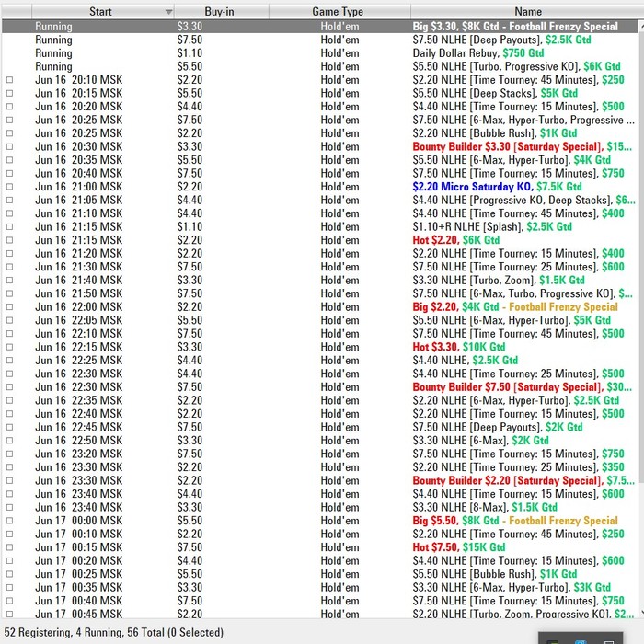This screenshot has height=644, width=644.
Task: Tick the checkbox of the Big $2.20 Football Frenzy row
Action: click(9, 307)
